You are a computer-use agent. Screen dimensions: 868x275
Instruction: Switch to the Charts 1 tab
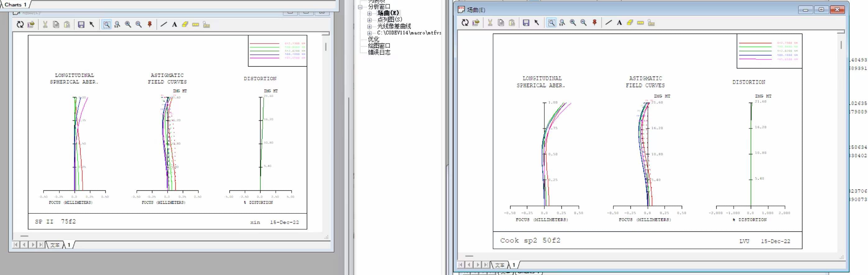pyautogui.click(x=15, y=4)
